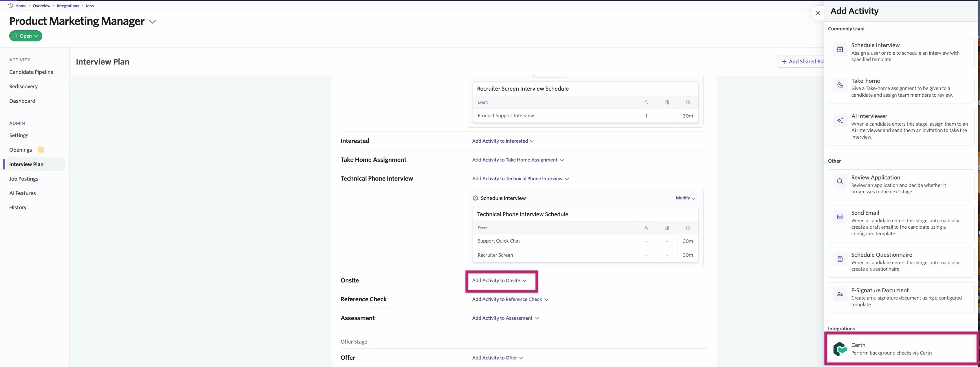Open Add Activity to Onsite dropdown
Viewport: 980px width, 367px height.
[499, 281]
